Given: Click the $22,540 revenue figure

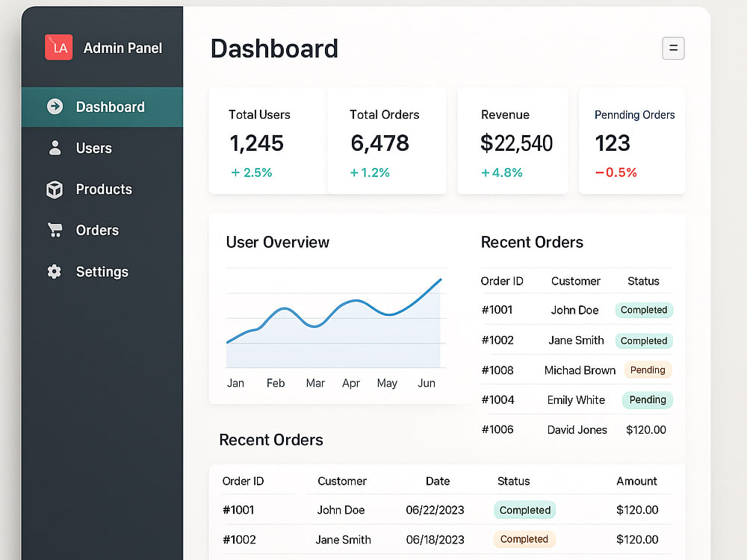Looking at the screenshot, I should (516, 143).
